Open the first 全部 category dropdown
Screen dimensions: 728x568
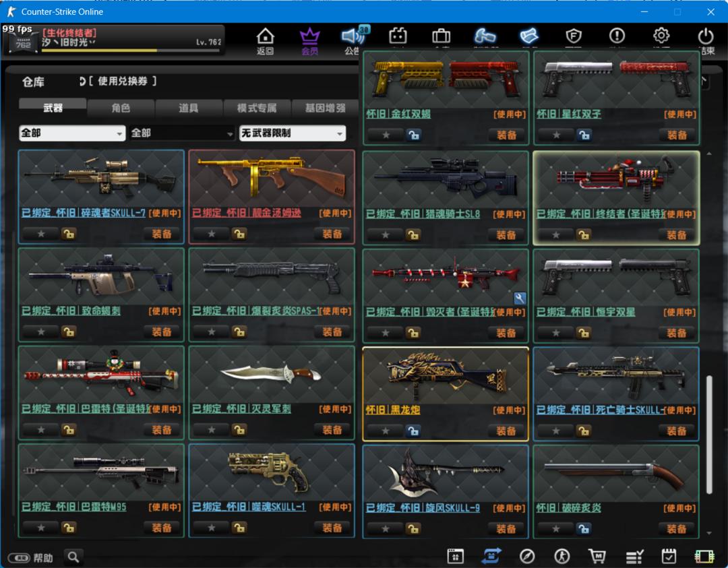coord(72,133)
